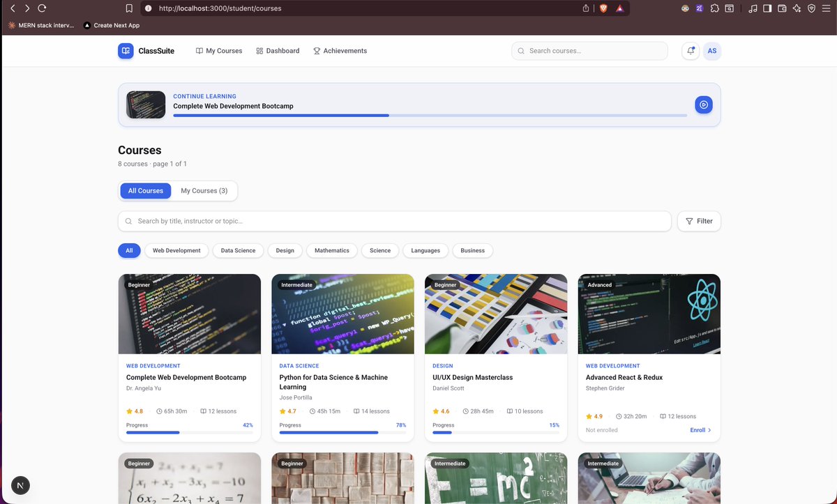Filter by the Web Development chip
Viewport: 837px width, 504px height.
tap(176, 250)
